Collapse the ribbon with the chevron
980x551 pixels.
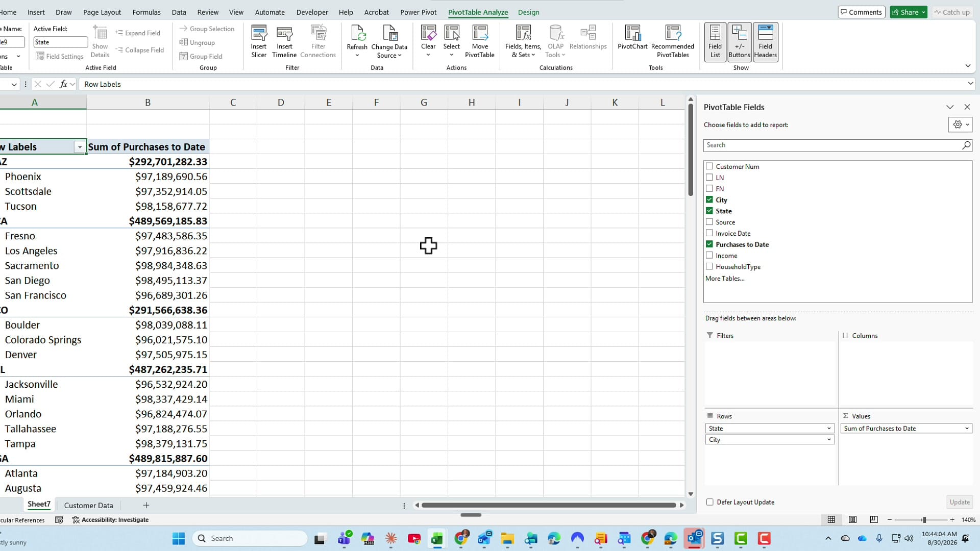point(968,66)
